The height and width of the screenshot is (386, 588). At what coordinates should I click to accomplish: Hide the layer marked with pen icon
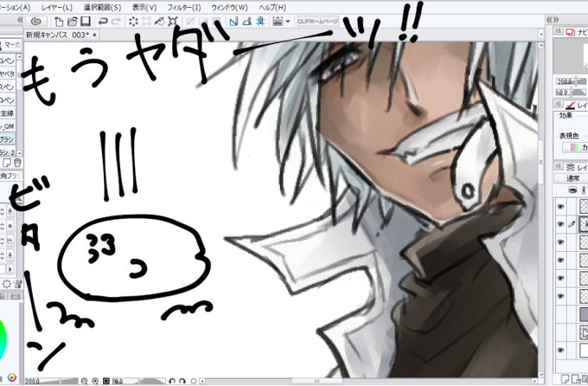pyautogui.click(x=560, y=224)
